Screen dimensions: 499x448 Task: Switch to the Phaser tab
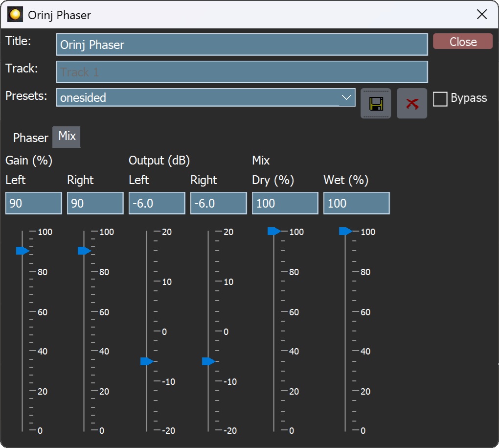30,138
